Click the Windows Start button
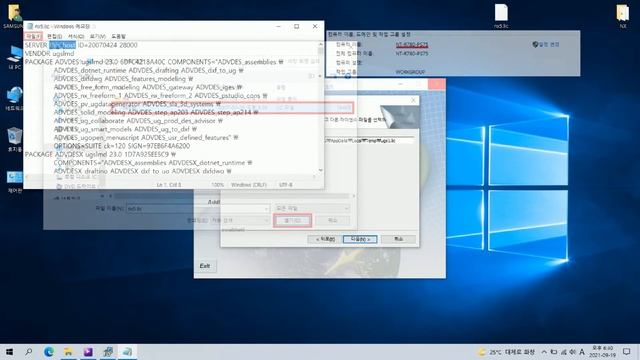 [x=9, y=352]
